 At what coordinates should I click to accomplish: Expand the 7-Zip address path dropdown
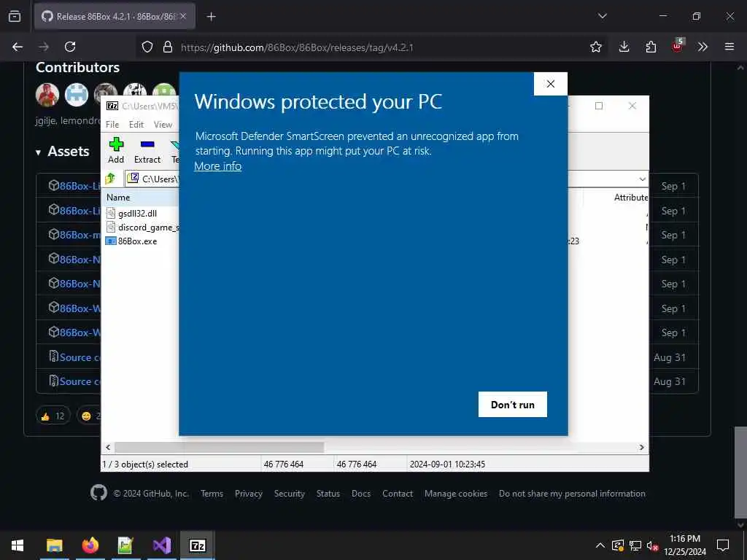click(642, 179)
